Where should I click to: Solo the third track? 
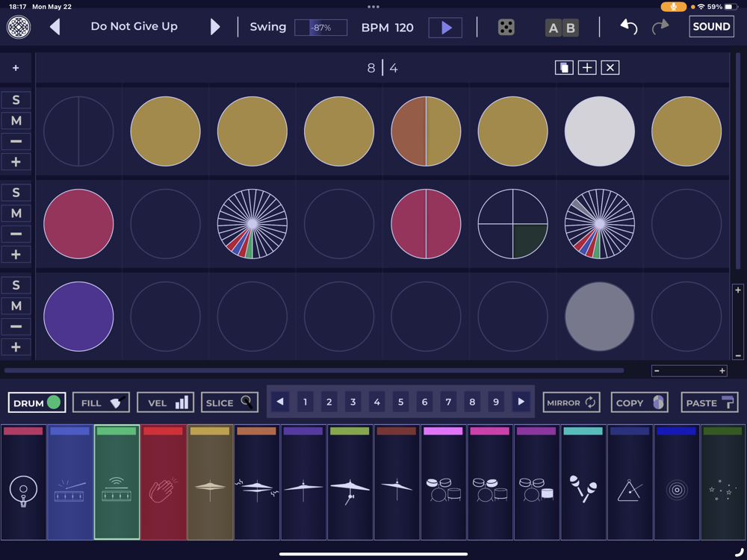point(16,285)
